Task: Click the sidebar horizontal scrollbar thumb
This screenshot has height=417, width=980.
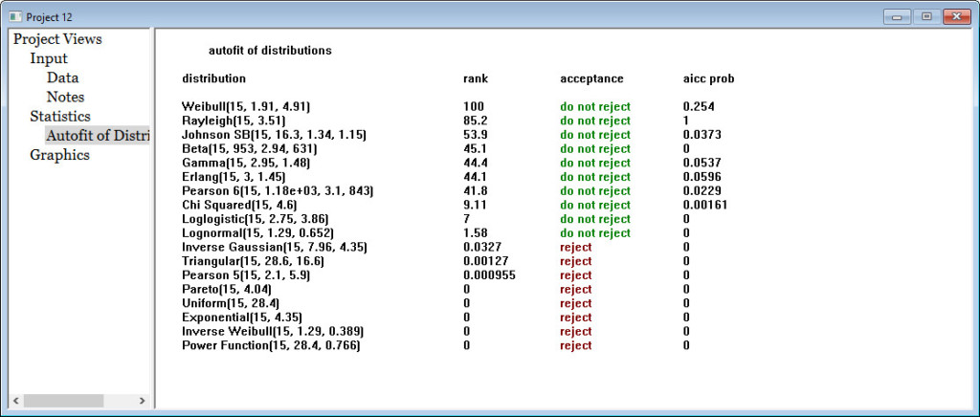Action: [65, 400]
